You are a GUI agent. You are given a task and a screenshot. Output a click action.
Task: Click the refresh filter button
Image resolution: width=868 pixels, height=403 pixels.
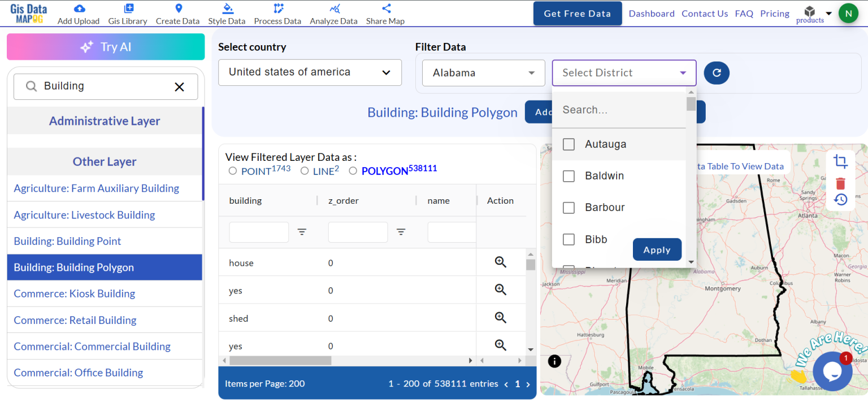(x=717, y=73)
